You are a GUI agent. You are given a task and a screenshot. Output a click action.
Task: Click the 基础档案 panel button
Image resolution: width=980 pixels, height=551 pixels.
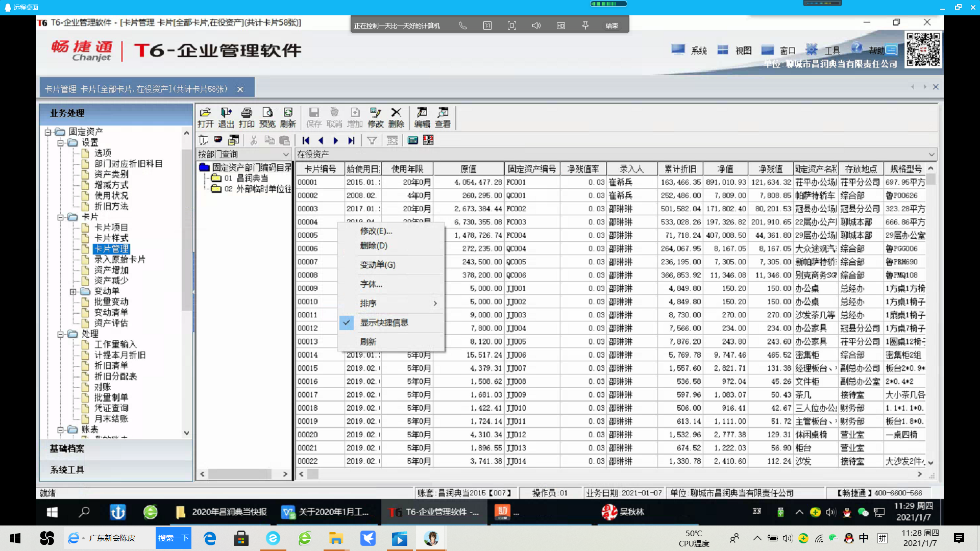tap(116, 448)
